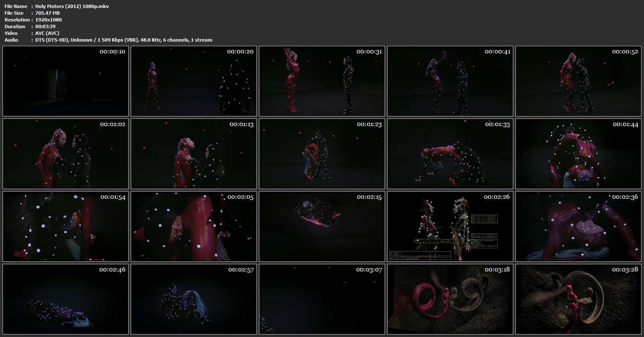The width and height of the screenshot is (644, 337).
Task: Open the 00:01:54 close-up frame
Action: [66, 226]
